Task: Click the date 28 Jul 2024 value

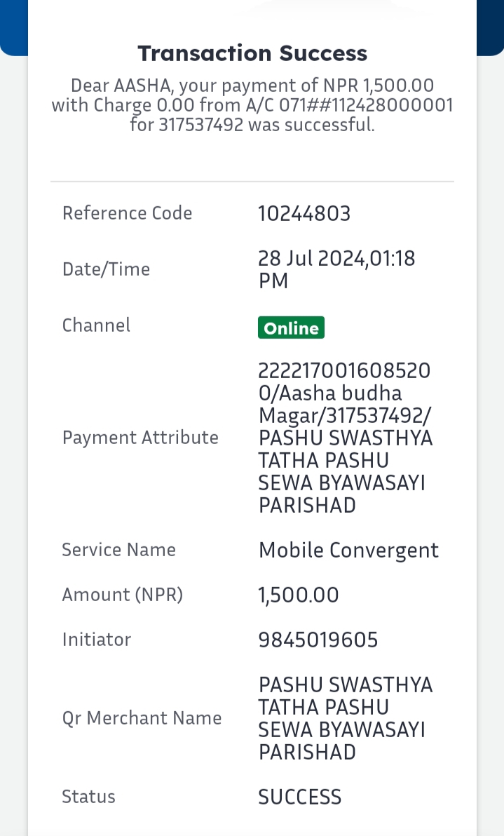Action: [336, 269]
